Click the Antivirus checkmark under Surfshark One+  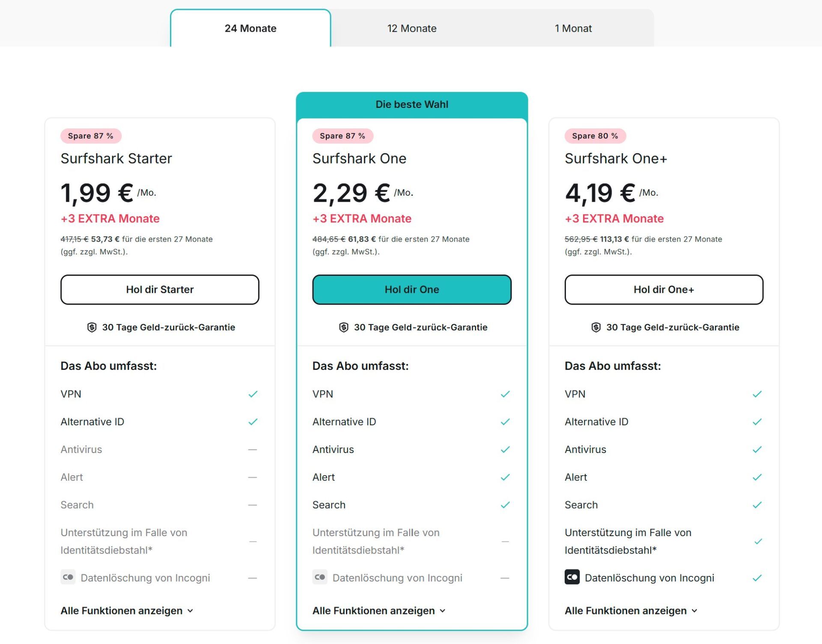[757, 449]
